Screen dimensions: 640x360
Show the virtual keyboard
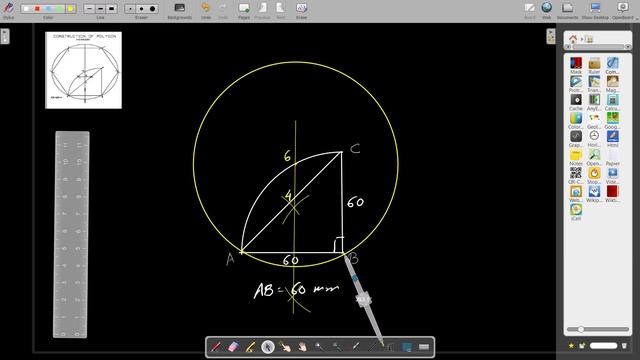click(x=424, y=347)
